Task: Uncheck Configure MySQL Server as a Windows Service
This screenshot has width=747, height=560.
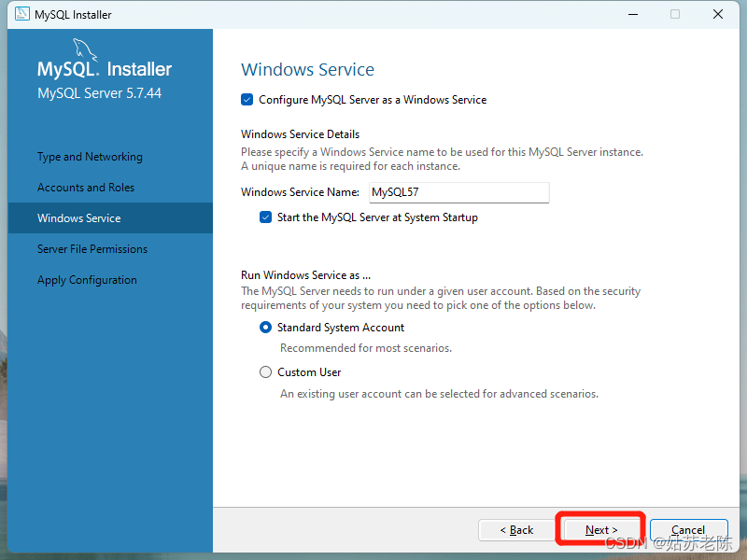Action: pyautogui.click(x=247, y=100)
